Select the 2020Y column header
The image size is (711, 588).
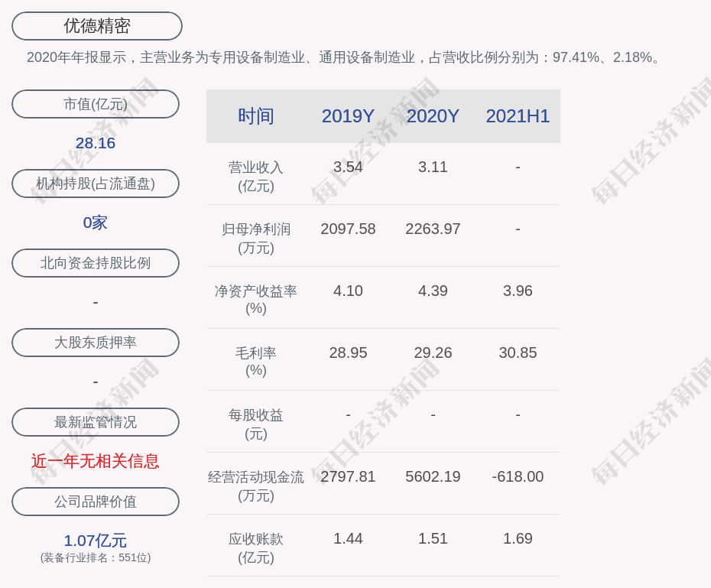point(433,116)
